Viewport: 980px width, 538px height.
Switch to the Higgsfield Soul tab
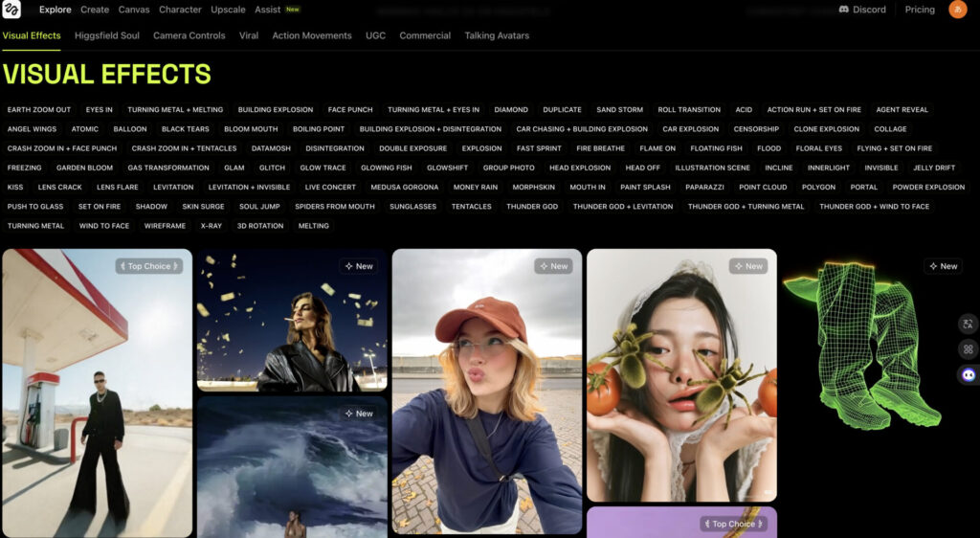point(107,35)
